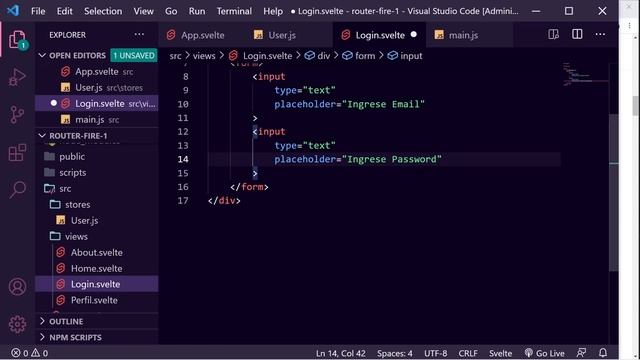Switch to the Login.svelte tab
640x360 pixels.
click(x=379, y=35)
